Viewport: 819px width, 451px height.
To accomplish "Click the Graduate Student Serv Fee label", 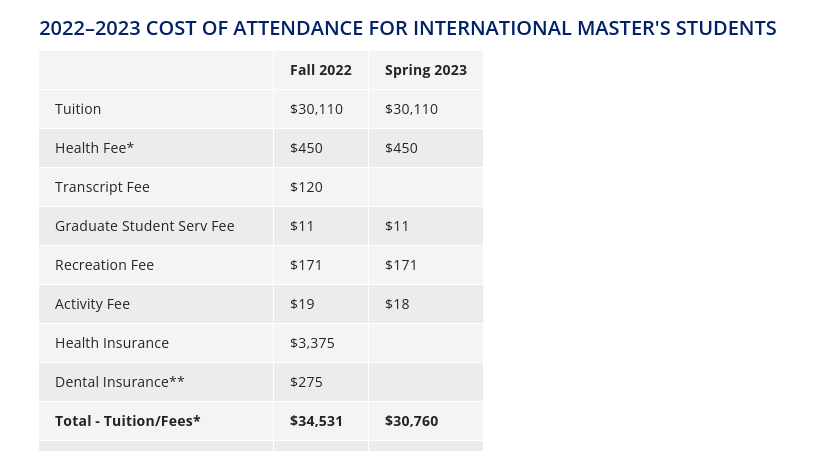I will (x=144, y=226).
